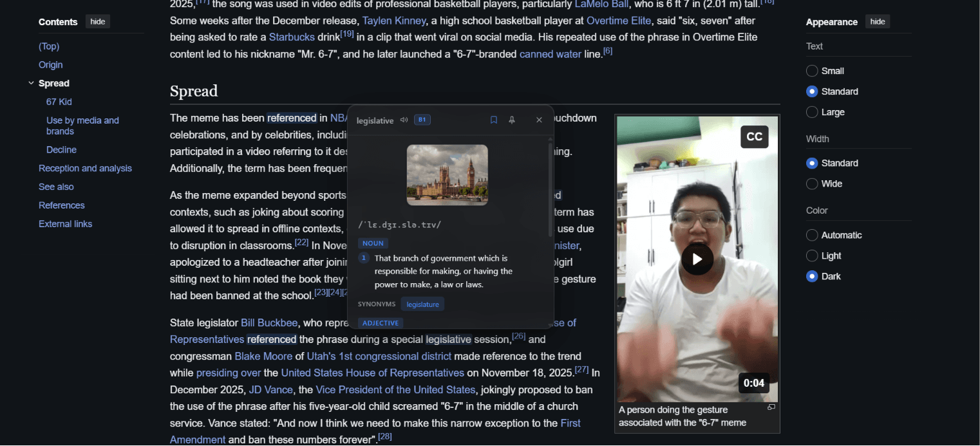The height and width of the screenshot is (446, 980).
Task: Click citation [19] after Starbucks drink
Action: pos(347,33)
